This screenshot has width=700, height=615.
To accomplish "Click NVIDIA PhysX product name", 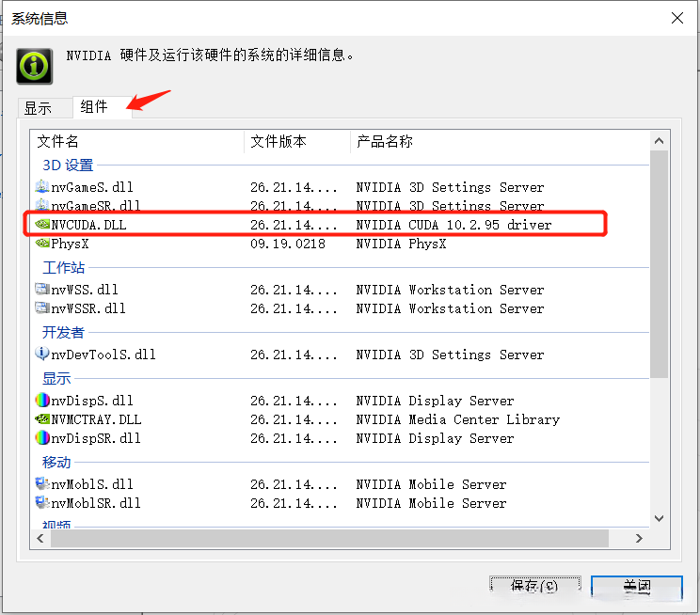I will coord(401,244).
